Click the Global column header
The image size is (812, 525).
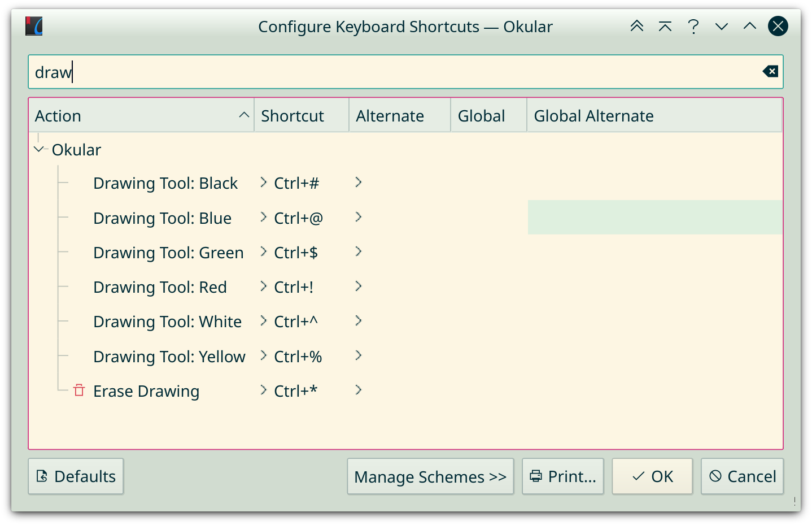coord(489,115)
